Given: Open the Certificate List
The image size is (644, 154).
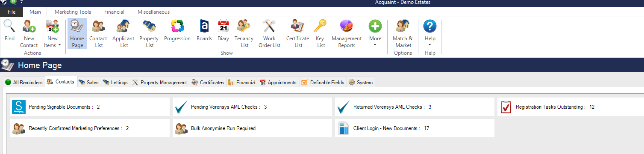Looking at the screenshot, I should (x=297, y=33).
